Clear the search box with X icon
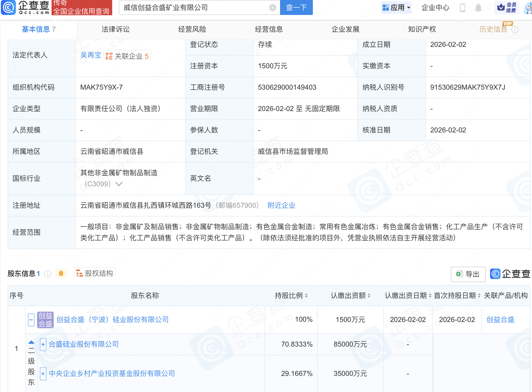 pyautogui.click(x=272, y=8)
